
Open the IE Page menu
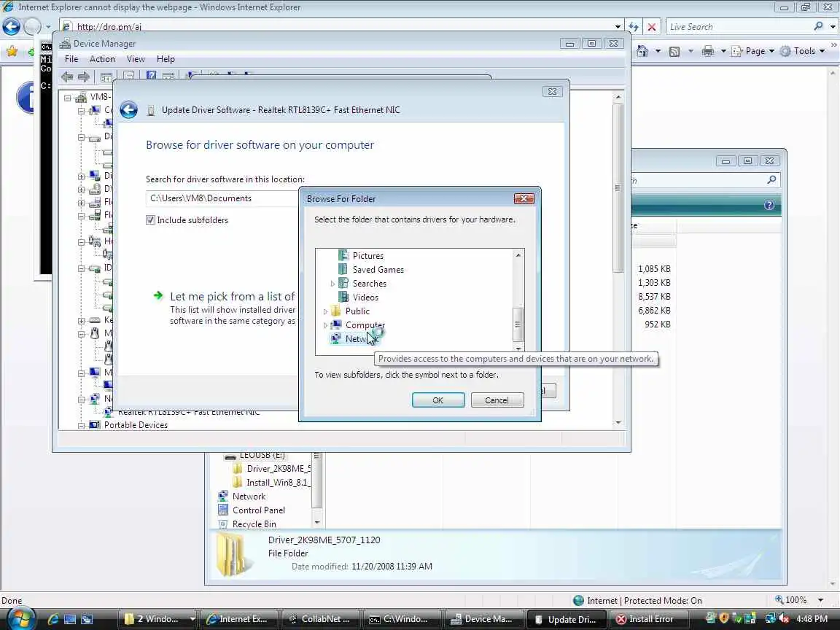pyautogui.click(x=753, y=51)
